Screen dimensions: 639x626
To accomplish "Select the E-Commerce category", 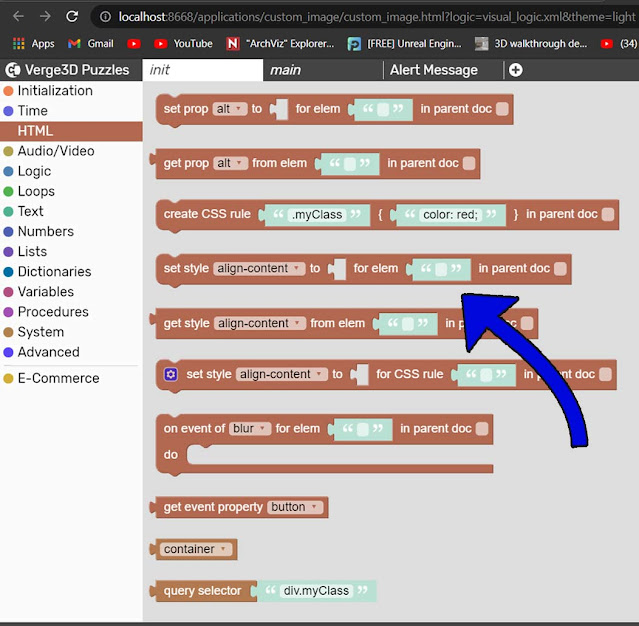I will 71,378.
